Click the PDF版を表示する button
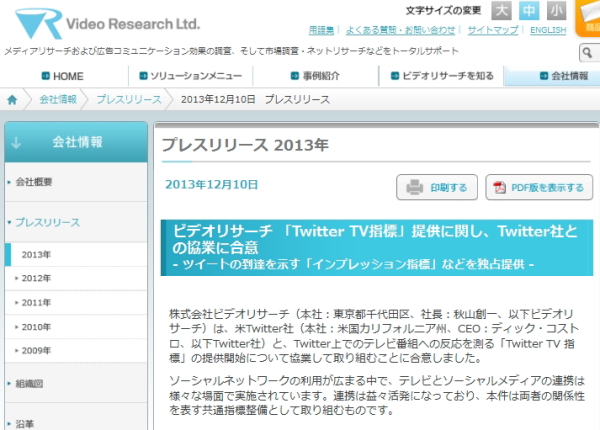600x430 pixels. pos(539,187)
